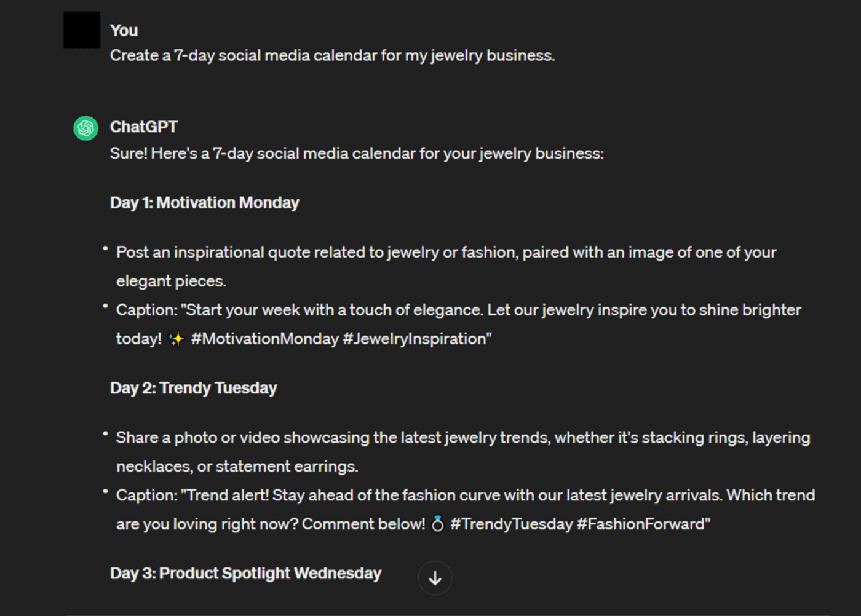Viewport: 861px width, 616px height.
Task: Click the ring emoji in Tuesday's caption
Action: 438,524
